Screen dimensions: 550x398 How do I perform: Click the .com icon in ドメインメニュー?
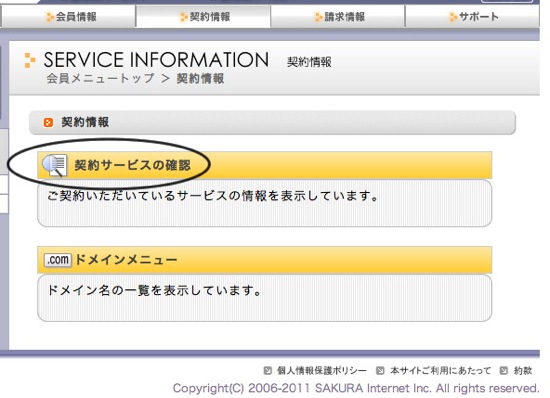click(x=58, y=260)
